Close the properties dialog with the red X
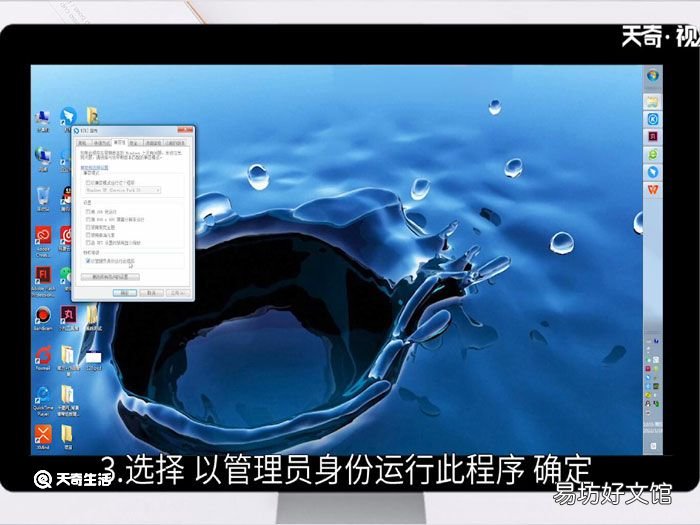 [x=185, y=130]
